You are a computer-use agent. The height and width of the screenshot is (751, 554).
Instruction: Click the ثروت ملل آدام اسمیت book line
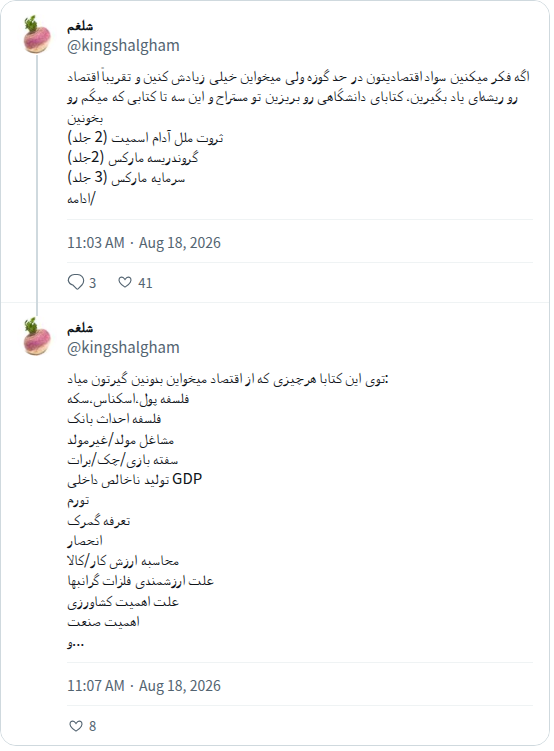[145, 138]
